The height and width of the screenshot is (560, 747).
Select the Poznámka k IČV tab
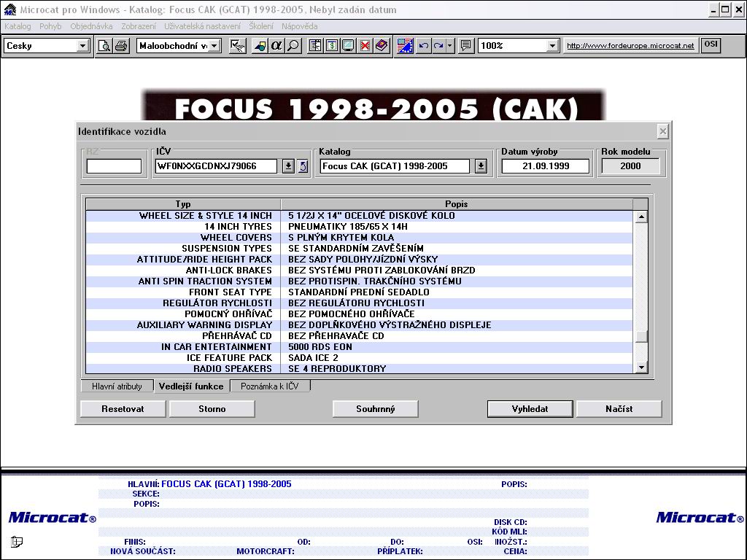click(x=270, y=386)
